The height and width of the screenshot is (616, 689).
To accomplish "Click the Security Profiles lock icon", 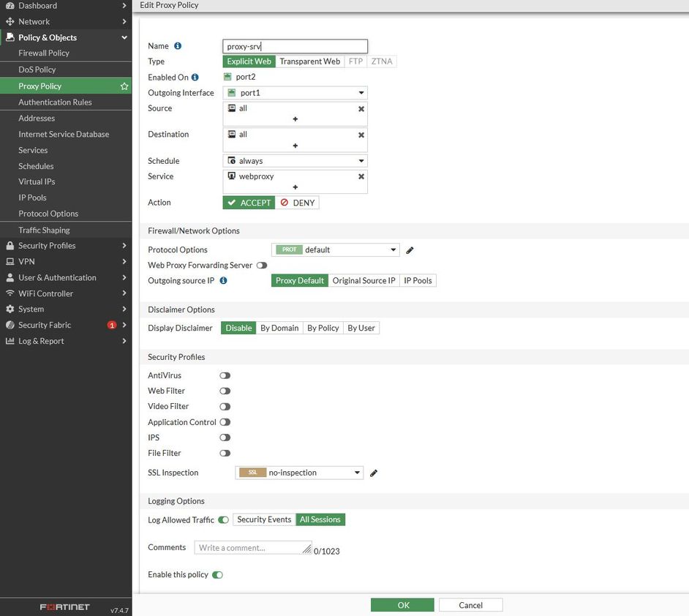I will pos(10,246).
